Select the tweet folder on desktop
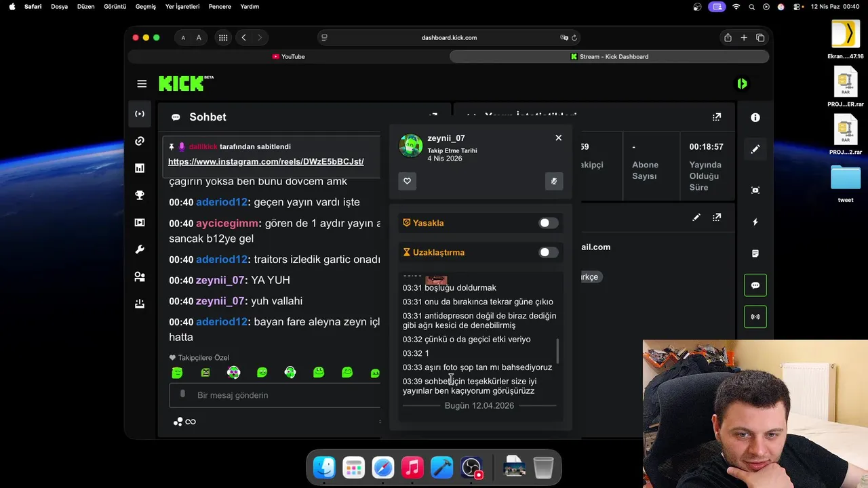This screenshot has height=488, width=868. click(x=845, y=183)
